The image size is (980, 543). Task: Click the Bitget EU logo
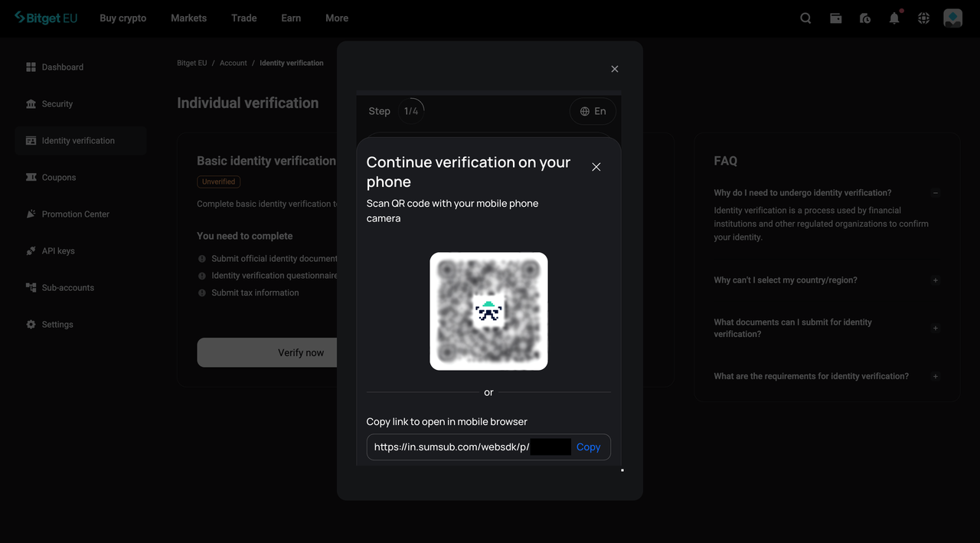tap(46, 18)
